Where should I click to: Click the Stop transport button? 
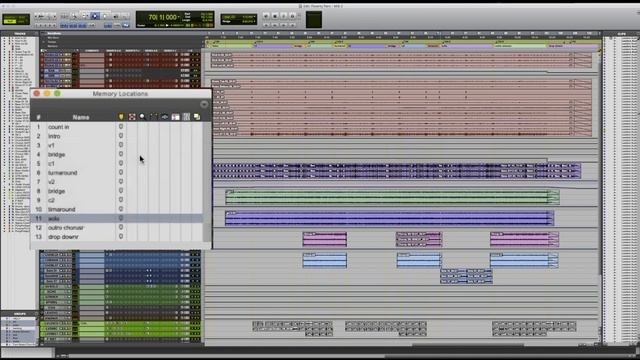(x=275, y=16)
